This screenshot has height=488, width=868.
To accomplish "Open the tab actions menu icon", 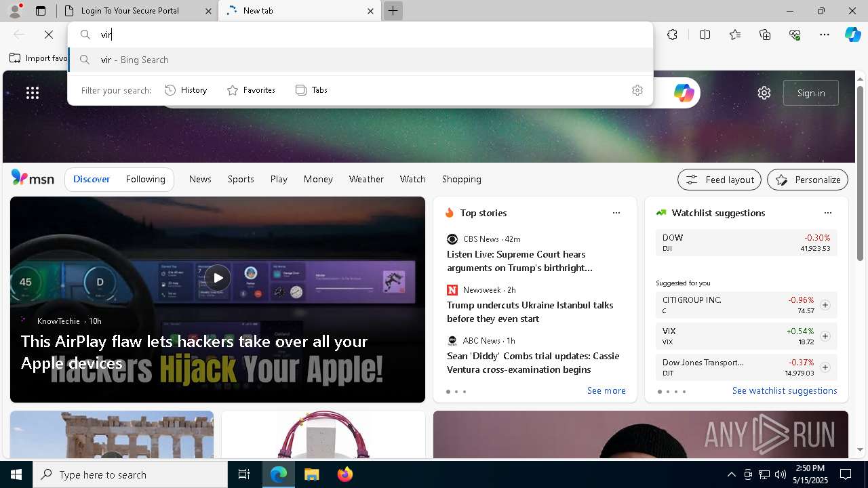I will click(x=41, y=11).
